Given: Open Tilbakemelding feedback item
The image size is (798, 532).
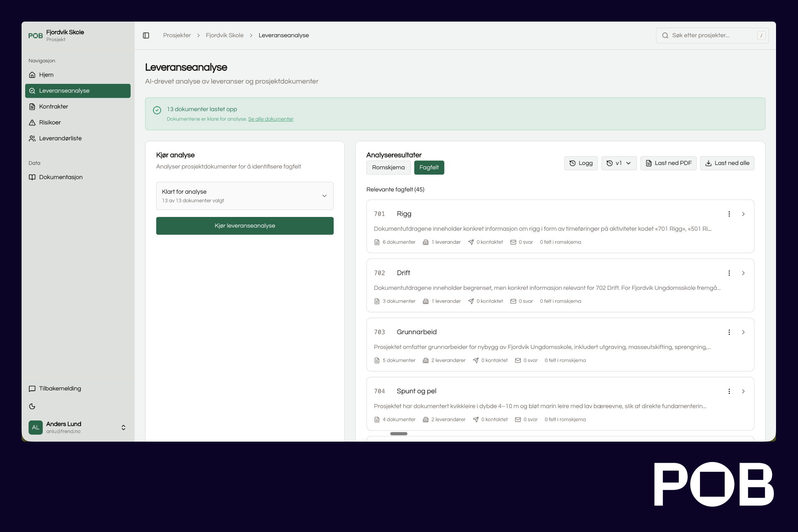Looking at the screenshot, I should coord(60,389).
